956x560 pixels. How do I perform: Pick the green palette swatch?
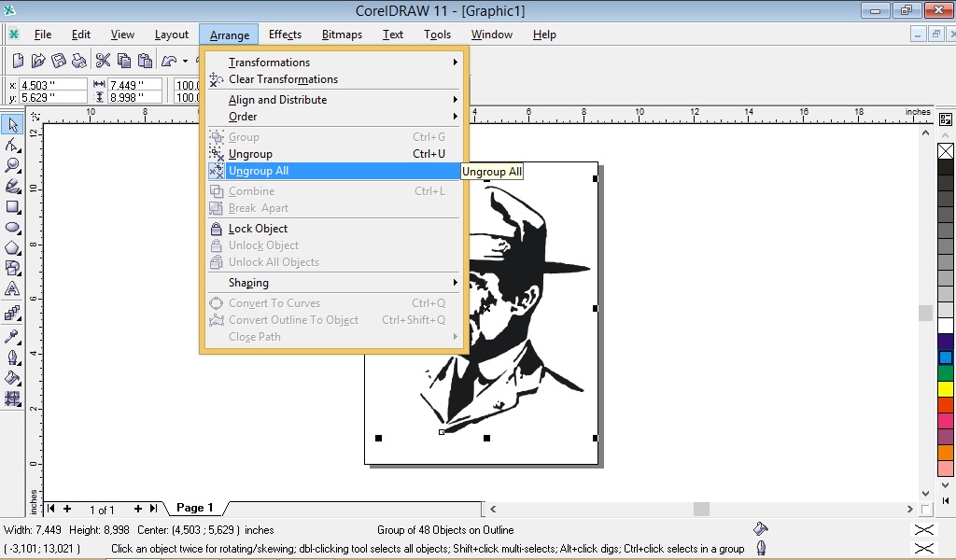[x=946, y=373]
